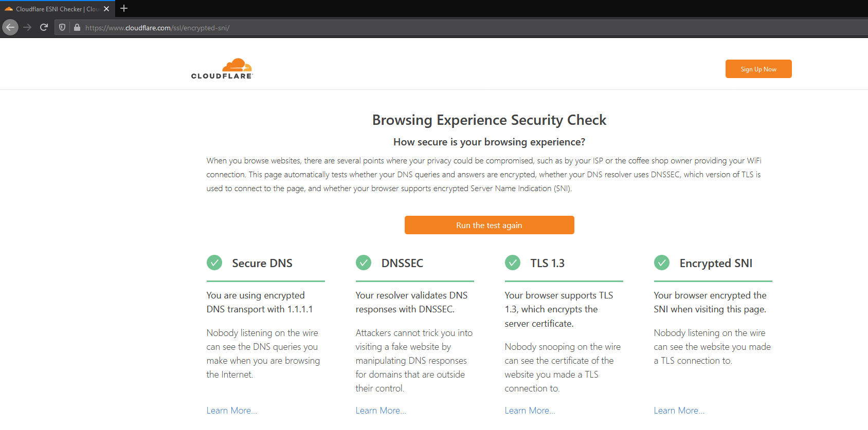Open a new tab with plus icon
The width and height of the screenshot is (868, 430).
(124, 8)
